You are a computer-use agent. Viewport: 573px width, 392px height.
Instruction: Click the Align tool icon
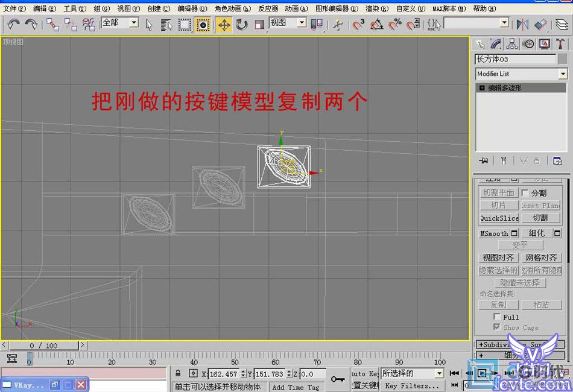click(x=540, y=25)
